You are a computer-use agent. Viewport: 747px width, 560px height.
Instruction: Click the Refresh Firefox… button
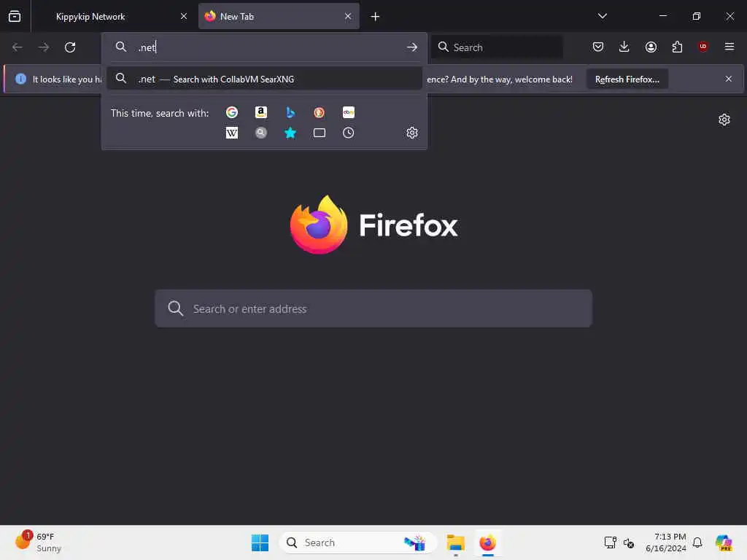tap(627, 79)
